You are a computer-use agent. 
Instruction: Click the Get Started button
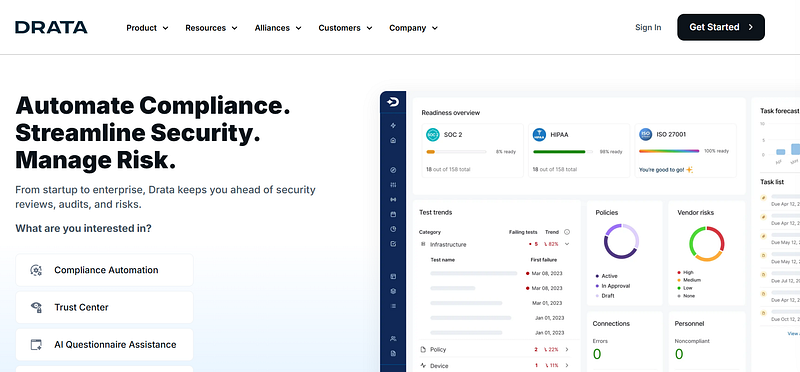(x=721, y=27)
